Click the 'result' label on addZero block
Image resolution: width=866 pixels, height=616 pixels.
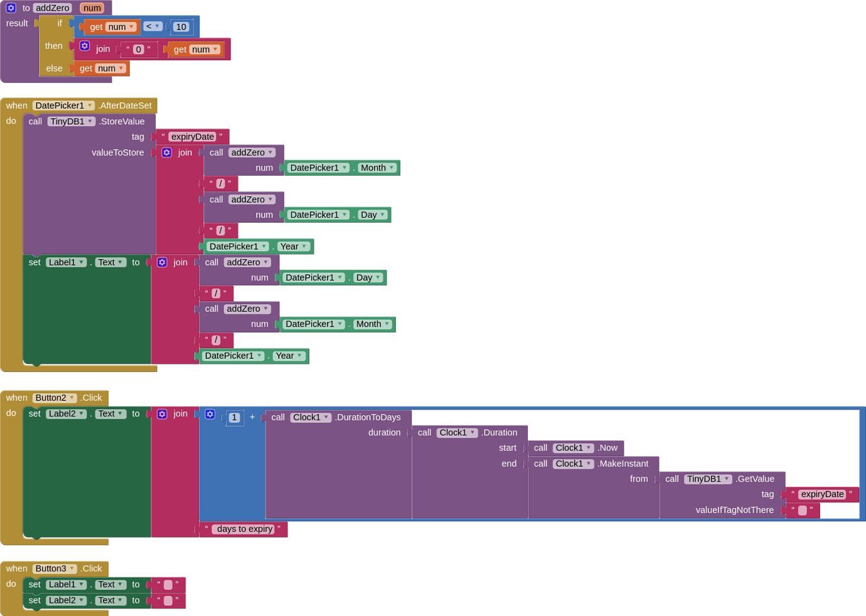[x=17, y=23]
